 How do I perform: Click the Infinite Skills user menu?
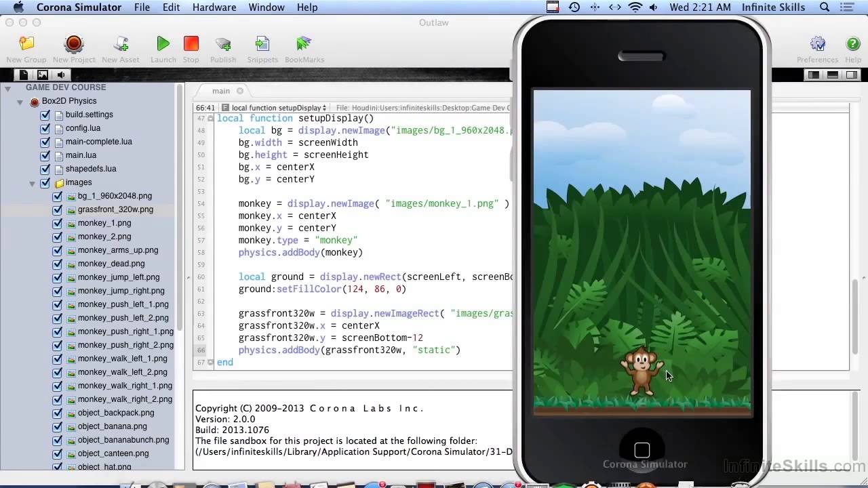coord(774,7)
